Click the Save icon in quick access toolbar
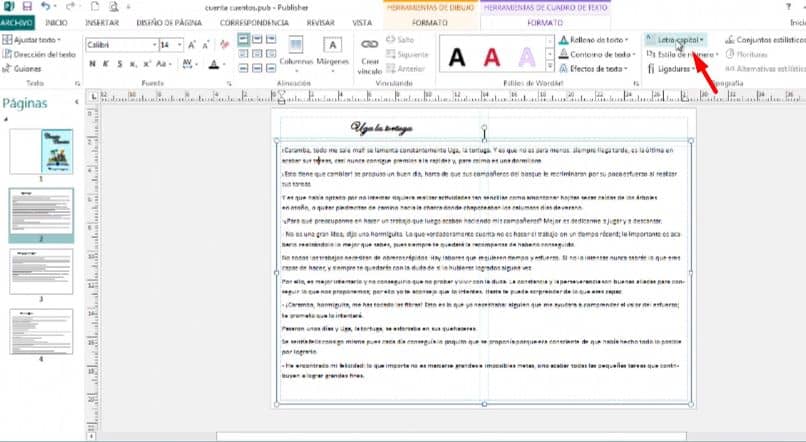This screenshot has height=442, width=806. click(27, 6)
